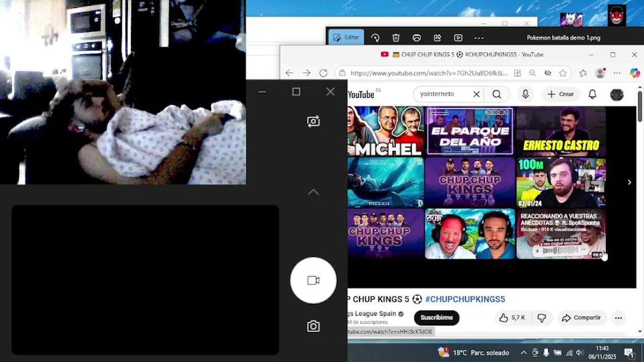
Task: Open clock and calendar 11:43
Action: [x=602, y=352]
